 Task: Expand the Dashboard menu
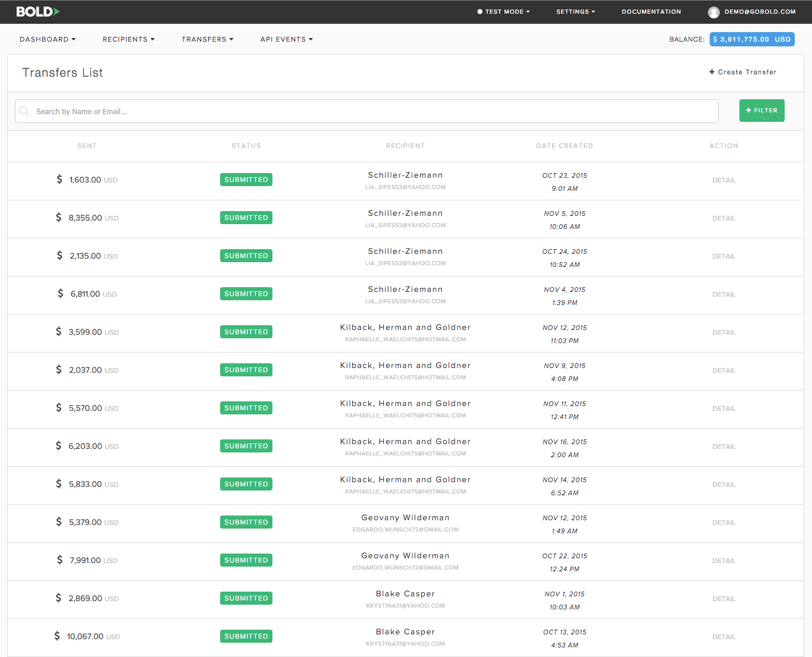click(x=48, y=39)
